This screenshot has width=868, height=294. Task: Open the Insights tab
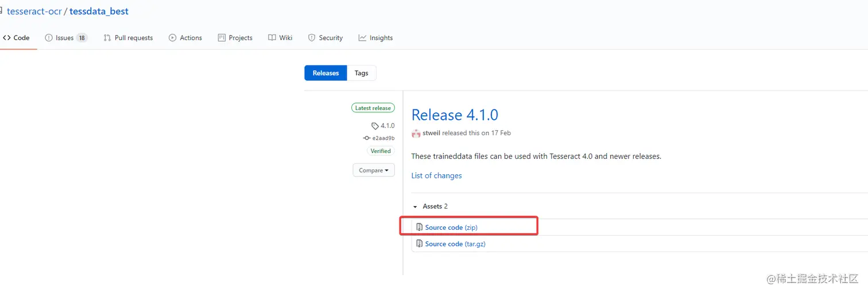pyautogui.click(x=376, y=38)
